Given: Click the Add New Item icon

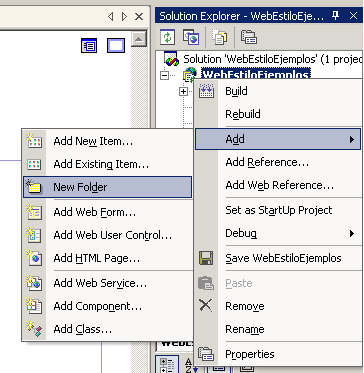Looking at the screenshot, I should tap(34, 141).
